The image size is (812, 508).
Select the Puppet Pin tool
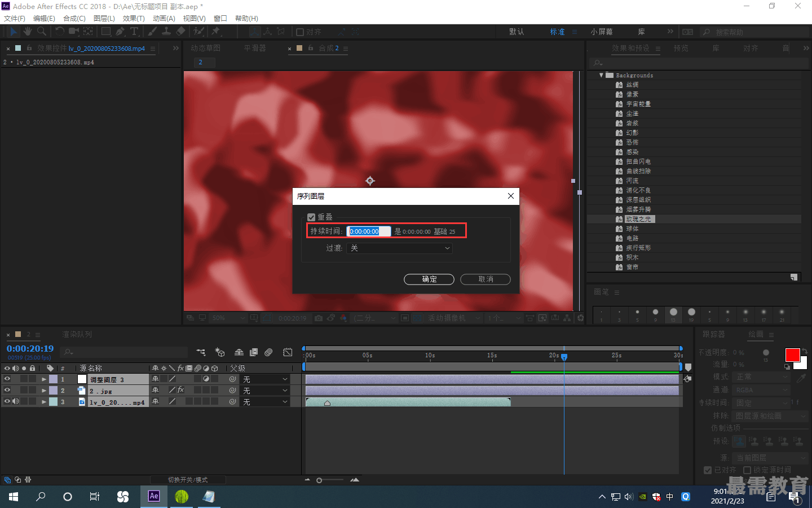click(x=216, y=32)
